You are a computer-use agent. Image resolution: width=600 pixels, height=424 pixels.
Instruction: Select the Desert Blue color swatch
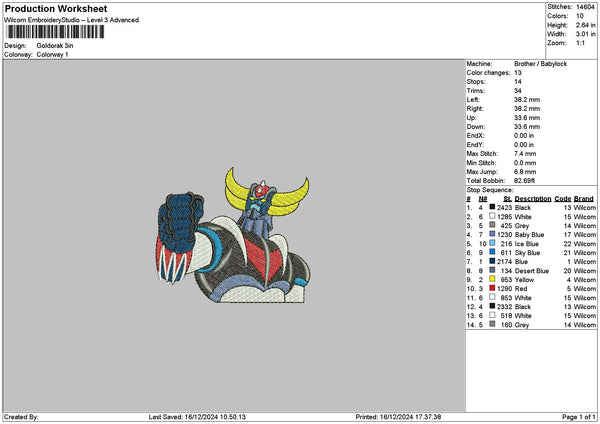coord(492,270)
